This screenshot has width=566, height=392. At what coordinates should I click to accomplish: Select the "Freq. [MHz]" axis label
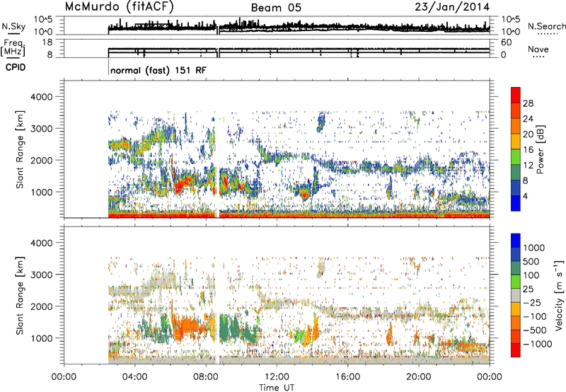[x=13, y=47]
